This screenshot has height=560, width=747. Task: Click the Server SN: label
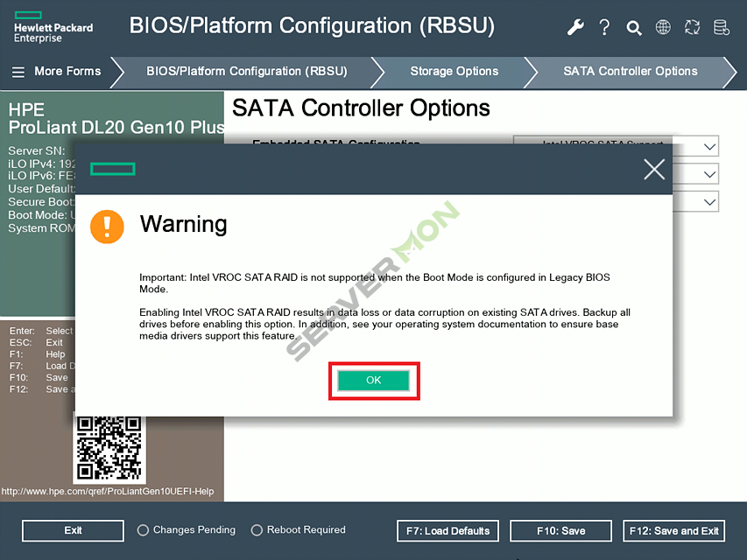point(37,151)
